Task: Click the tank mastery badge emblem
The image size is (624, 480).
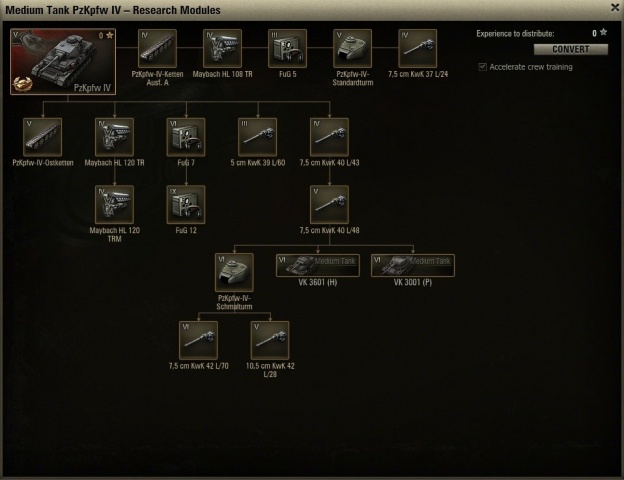Action: [22, 84]
